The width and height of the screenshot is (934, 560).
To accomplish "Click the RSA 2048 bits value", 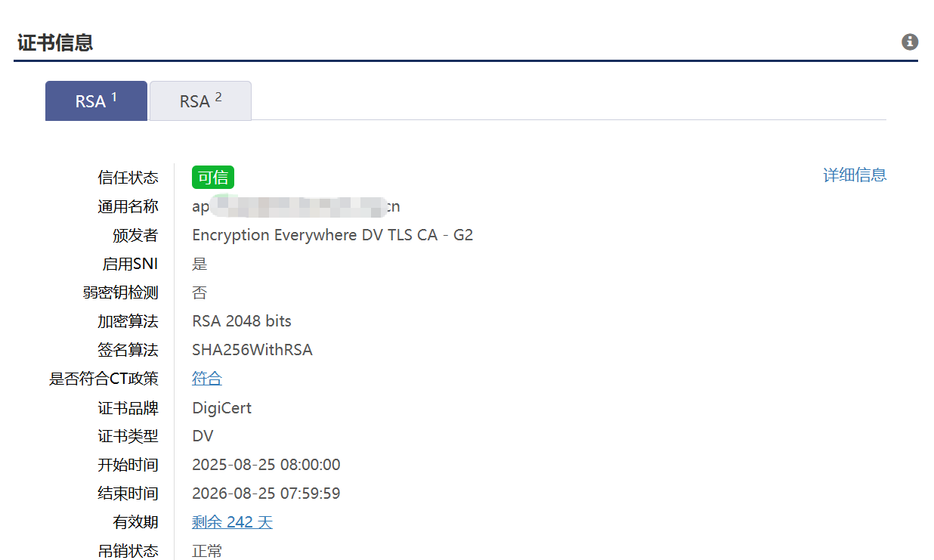I will [x=242, y=321].
